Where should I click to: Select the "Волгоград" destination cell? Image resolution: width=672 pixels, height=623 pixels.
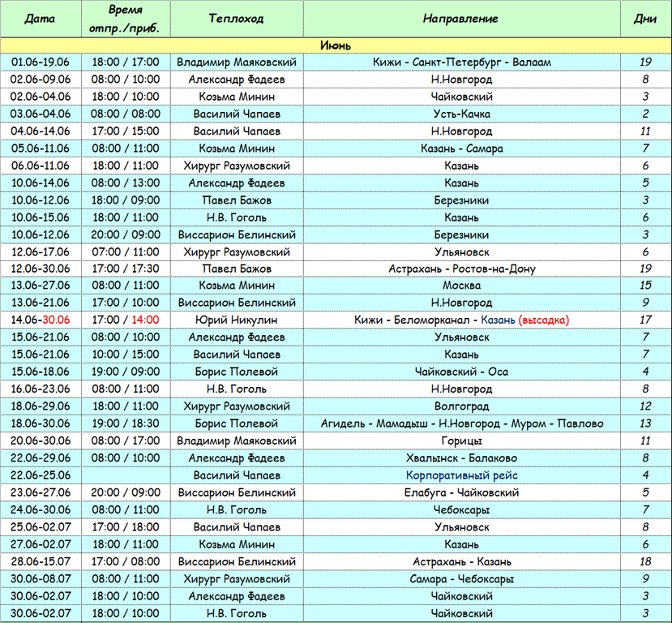point(461,406)
